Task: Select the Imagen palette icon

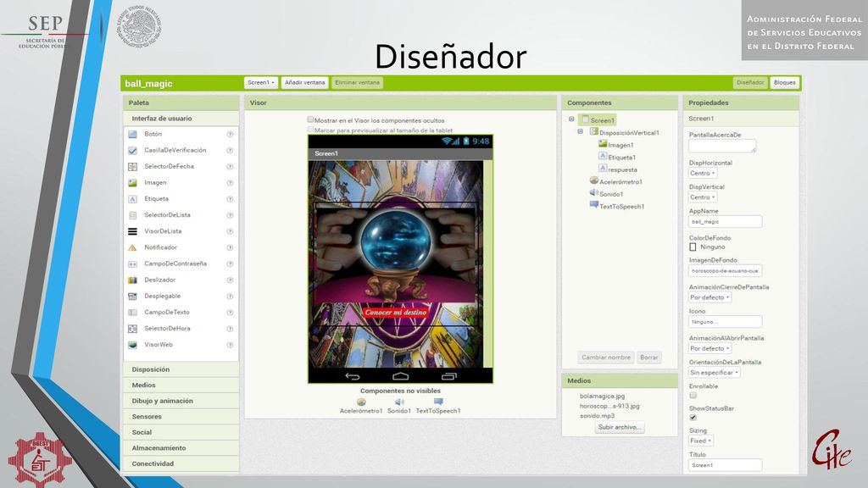Action: click(x=132, y=183)
